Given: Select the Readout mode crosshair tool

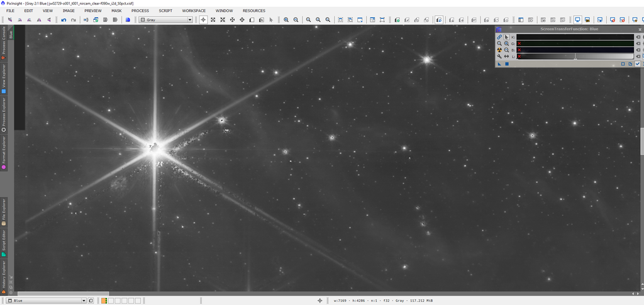Looking at the screenshot, I should [203, 19].
